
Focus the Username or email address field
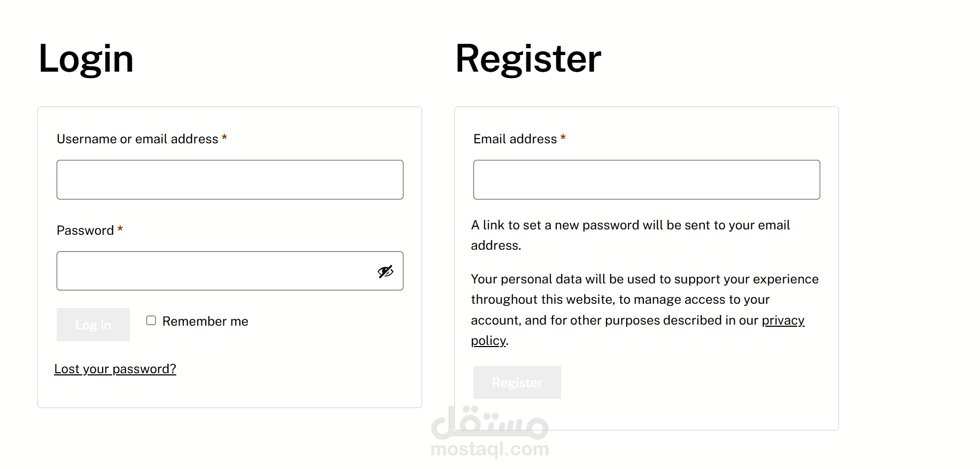click(x=230, y=180)
